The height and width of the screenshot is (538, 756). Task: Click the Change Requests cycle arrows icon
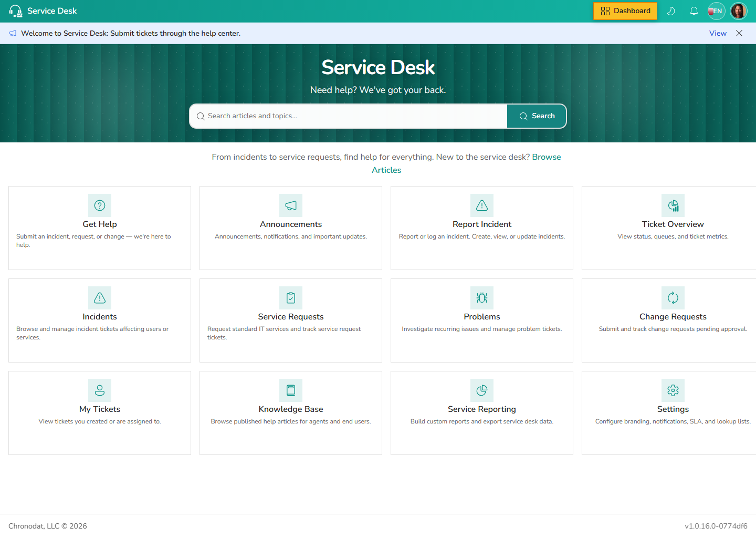coord(673,298)
